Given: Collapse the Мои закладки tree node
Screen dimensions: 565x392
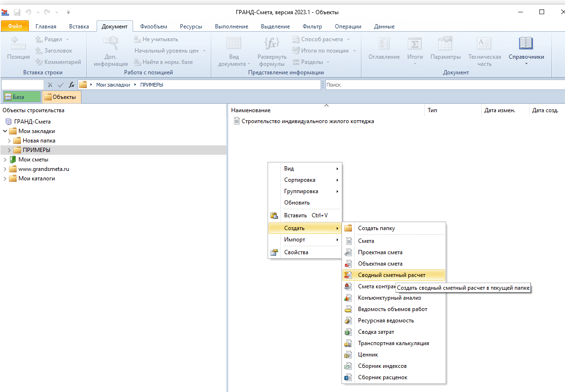Looking at the screenshot, I should (5, 131).
